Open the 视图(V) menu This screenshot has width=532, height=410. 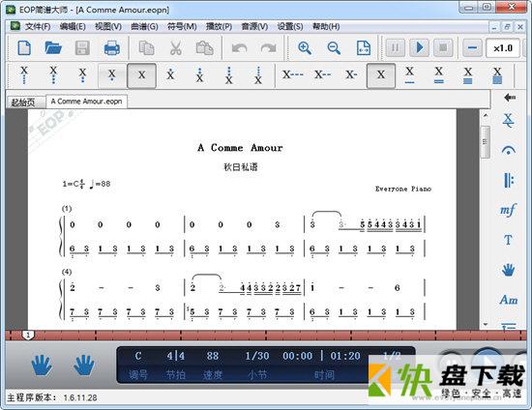(108, 26)
